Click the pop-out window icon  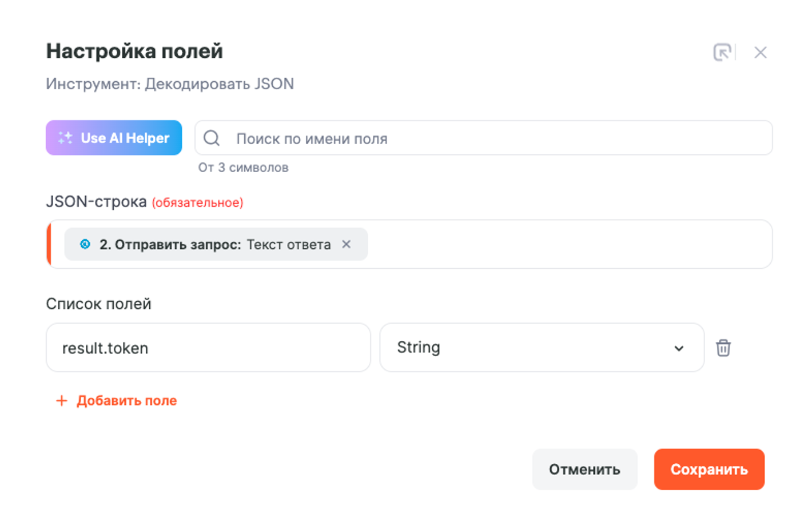(722, 52)
